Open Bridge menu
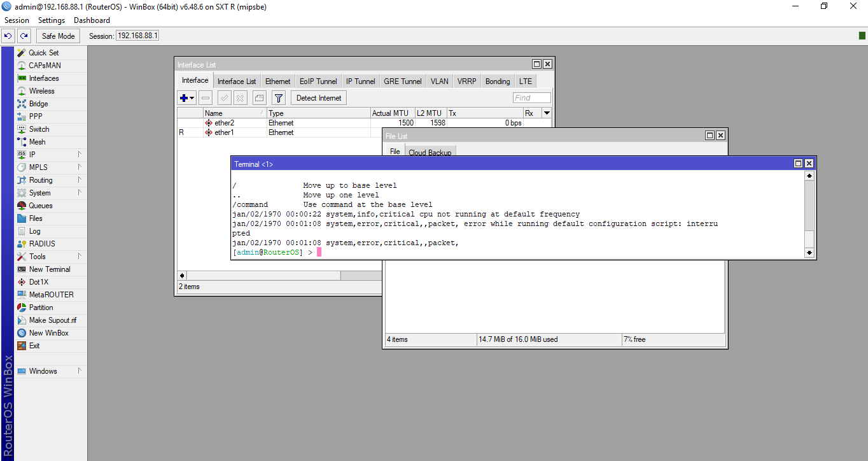This screenshot has width=868, height=461. (x=38, y=104)
